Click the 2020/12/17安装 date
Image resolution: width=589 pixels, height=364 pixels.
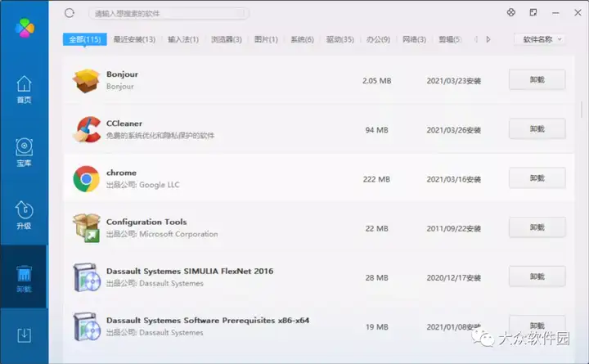click(454, 277)
